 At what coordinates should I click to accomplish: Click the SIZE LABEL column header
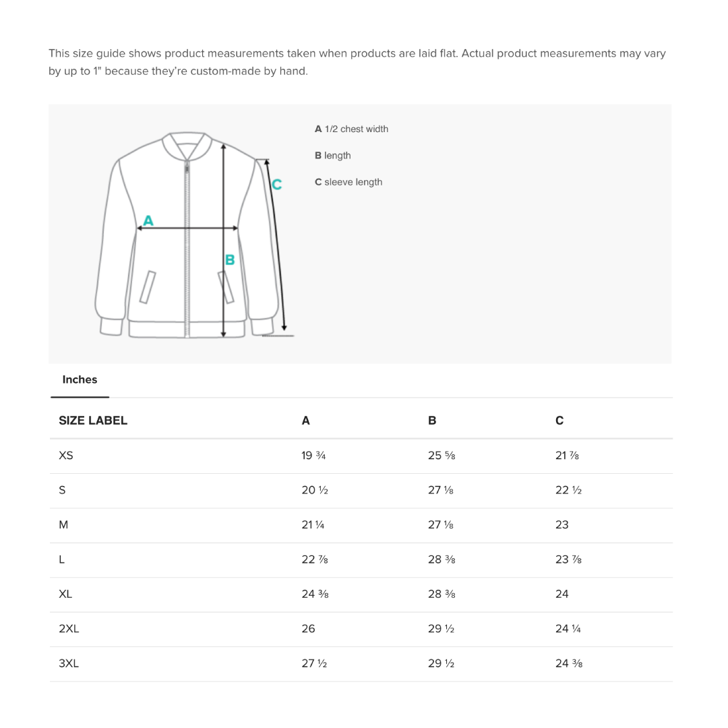93,421
